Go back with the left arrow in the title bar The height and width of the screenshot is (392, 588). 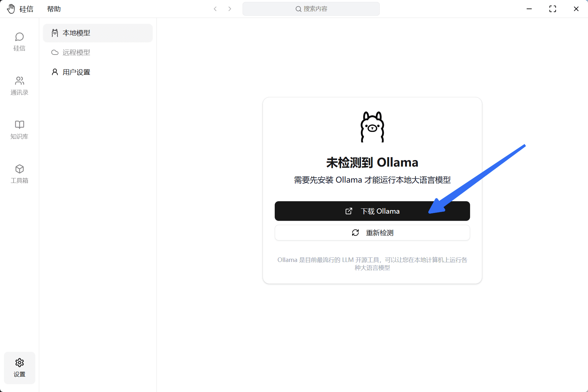pos(215,9)
